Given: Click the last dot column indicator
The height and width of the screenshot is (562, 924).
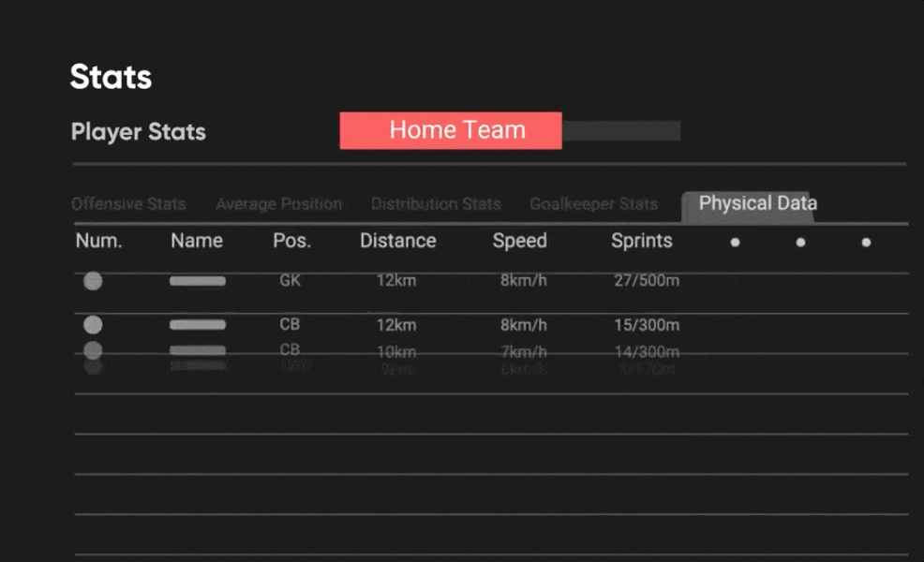Looking at the screenshot, I should click(866, 242).
